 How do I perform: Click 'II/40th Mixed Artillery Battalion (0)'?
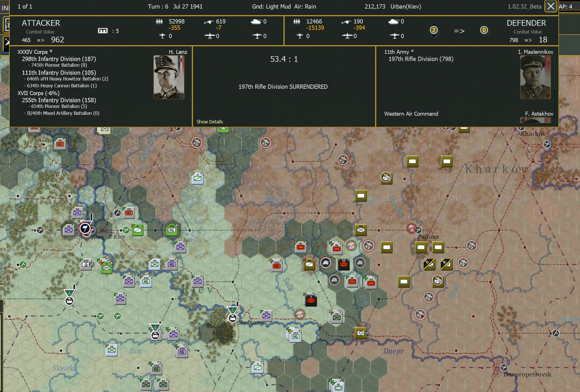[x=62, y=113]
